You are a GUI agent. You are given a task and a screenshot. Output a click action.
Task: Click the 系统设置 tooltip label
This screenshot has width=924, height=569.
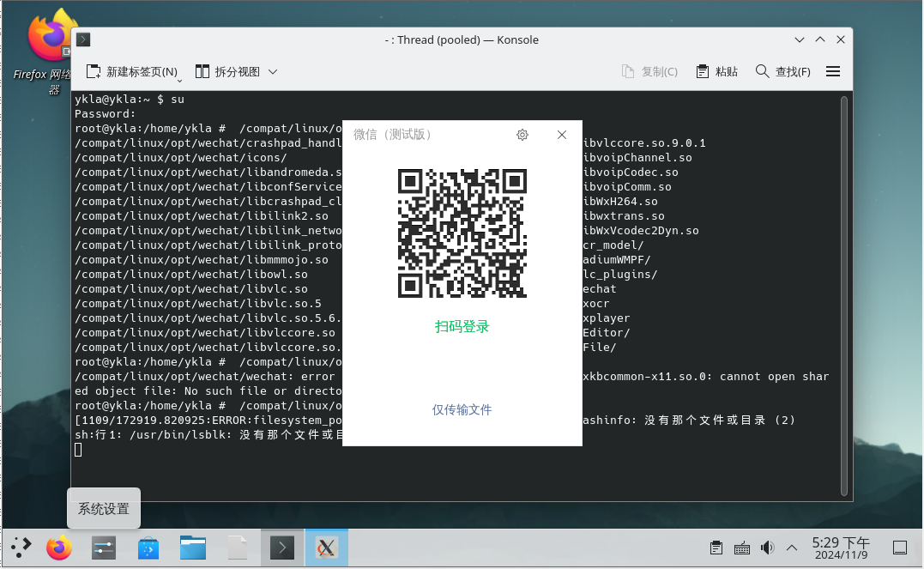(104, 509)
